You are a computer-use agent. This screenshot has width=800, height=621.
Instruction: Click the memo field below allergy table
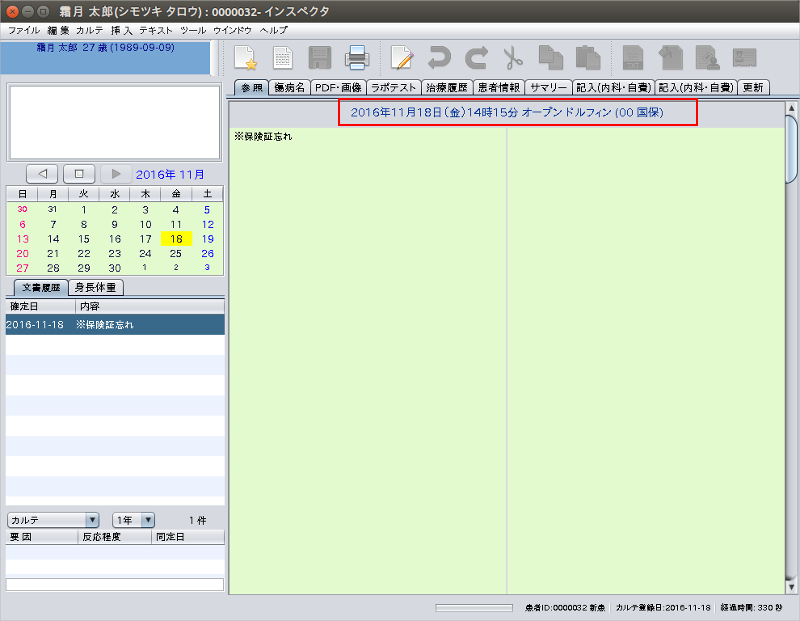(115, 584)
